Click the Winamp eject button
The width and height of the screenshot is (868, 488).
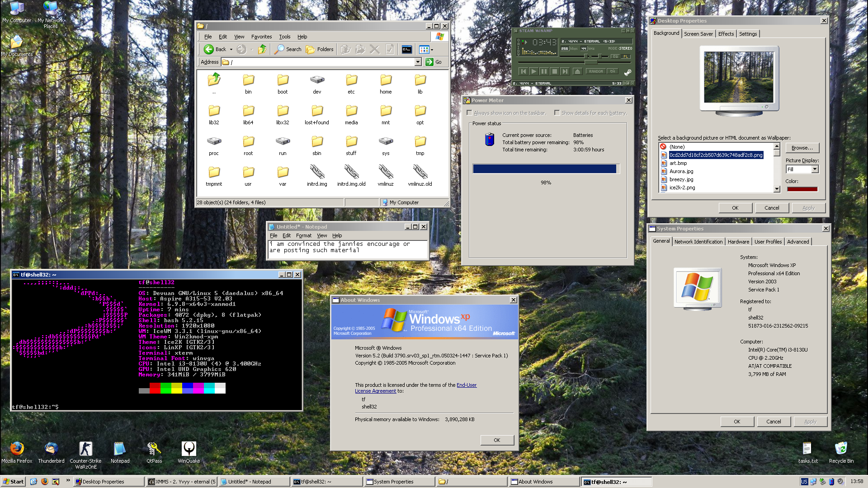pyautogui.click(x=577, y=71)
